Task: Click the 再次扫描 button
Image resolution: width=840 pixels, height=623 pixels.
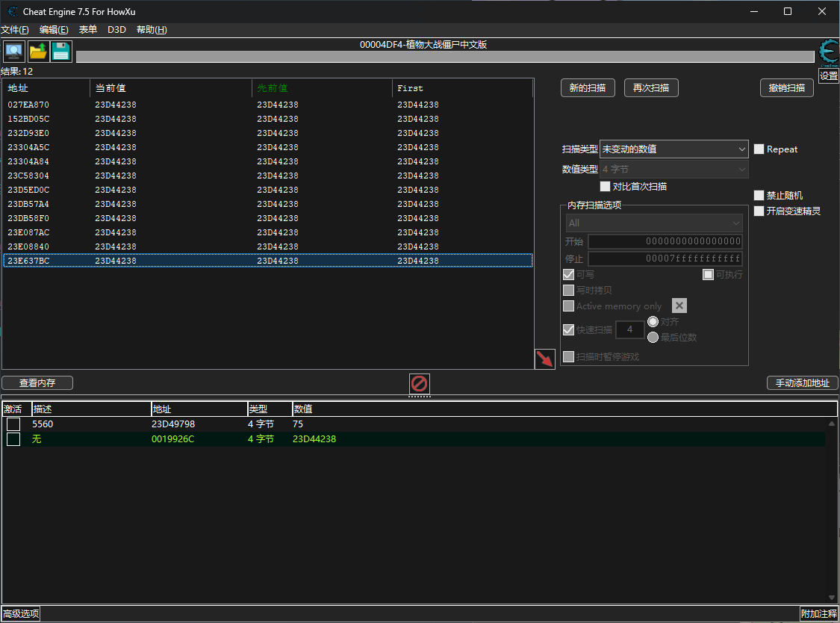Action: [x=650, y=88]
